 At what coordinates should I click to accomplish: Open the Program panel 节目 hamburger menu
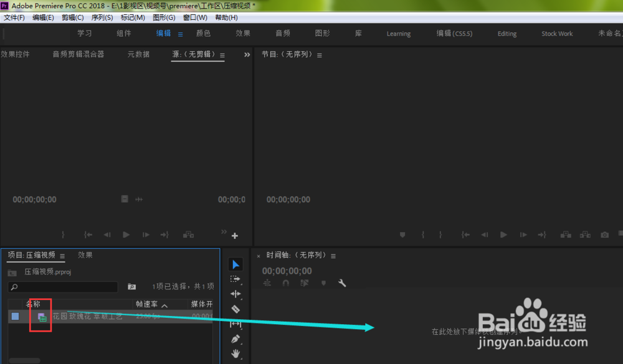tap(320, 55)
